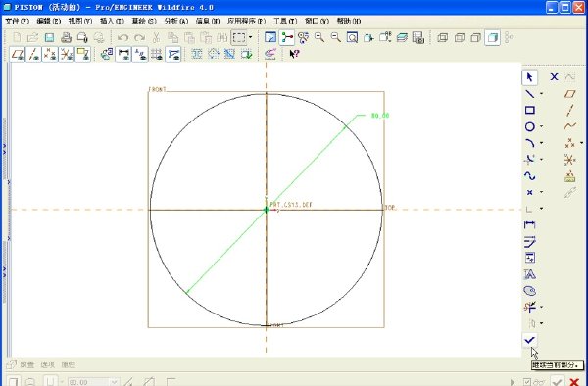Select the Dimension creation tool
The width and height of the screenshot is (588, 386).
click(x=529, y=225)
